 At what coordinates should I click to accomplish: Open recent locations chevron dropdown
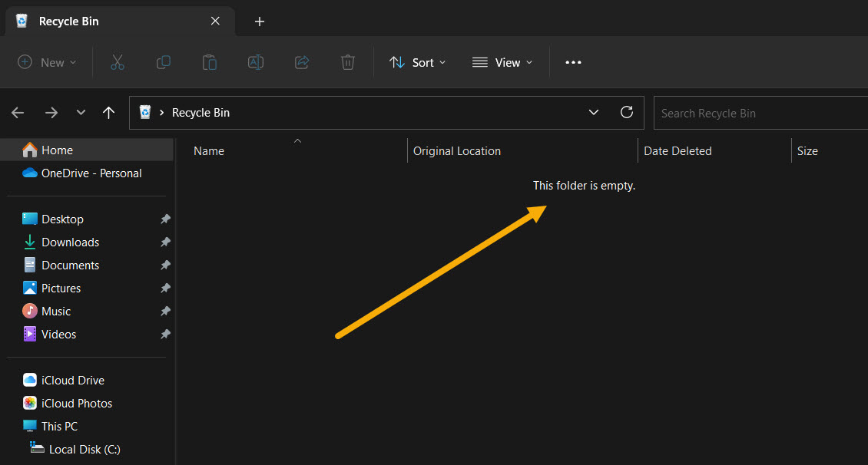(81, 113)
